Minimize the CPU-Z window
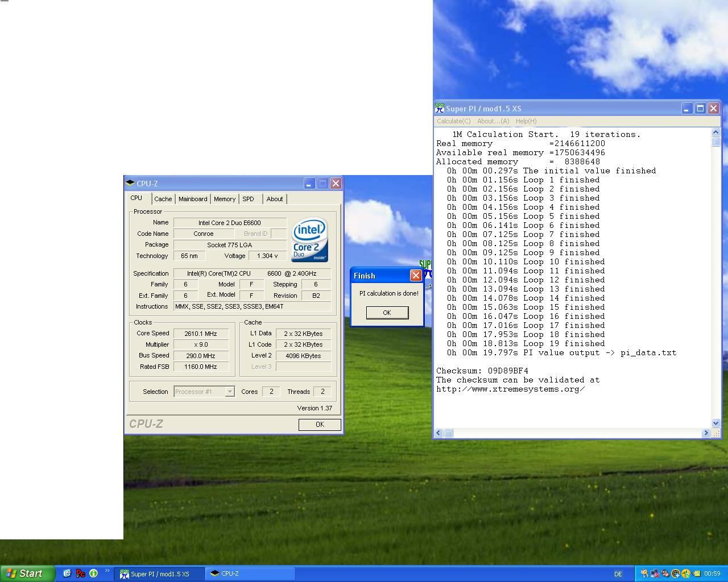 tap(309, 184)
